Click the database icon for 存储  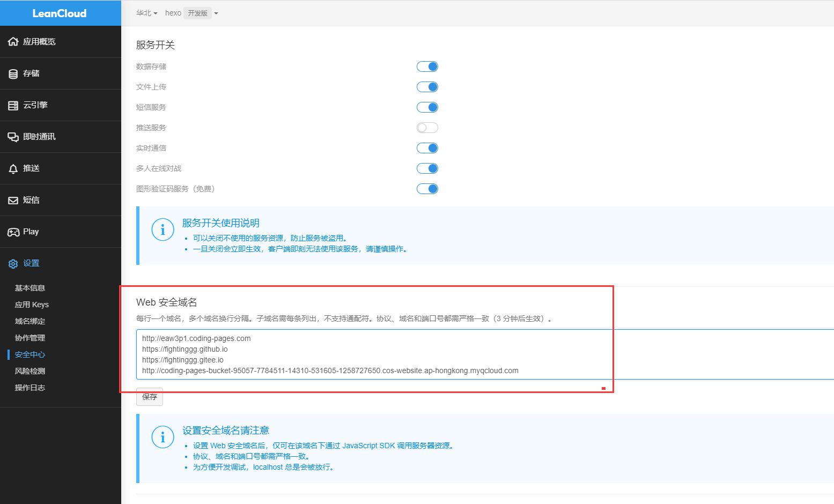click(13, 74)
